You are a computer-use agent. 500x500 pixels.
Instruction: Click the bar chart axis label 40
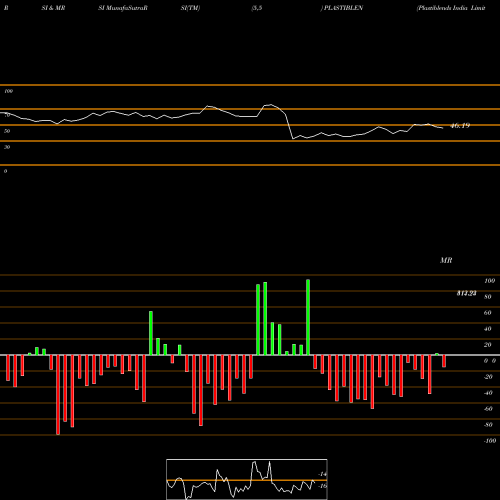tap(487, 329)
